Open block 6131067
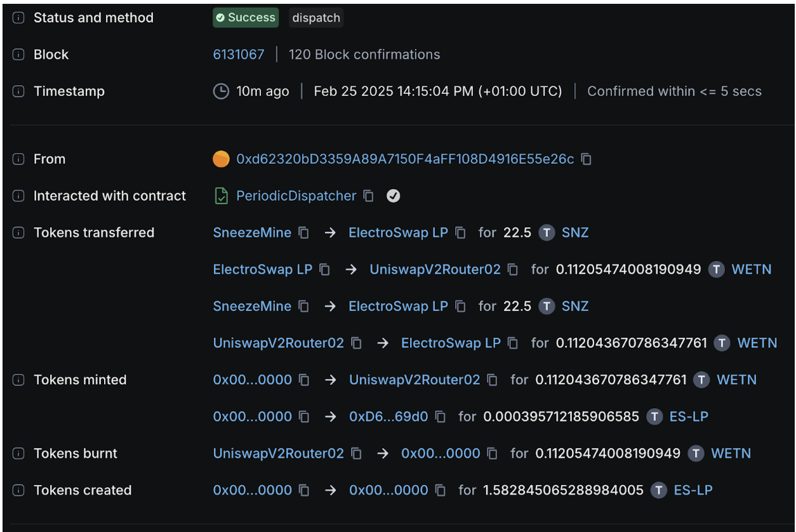 point(239,55)
